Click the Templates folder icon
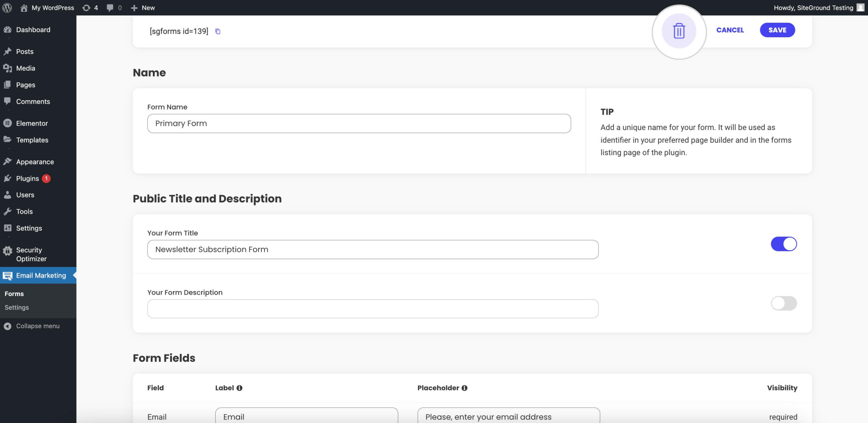This screenshot has width=868, height=423. pyautogui.click(x=7, y=140)
